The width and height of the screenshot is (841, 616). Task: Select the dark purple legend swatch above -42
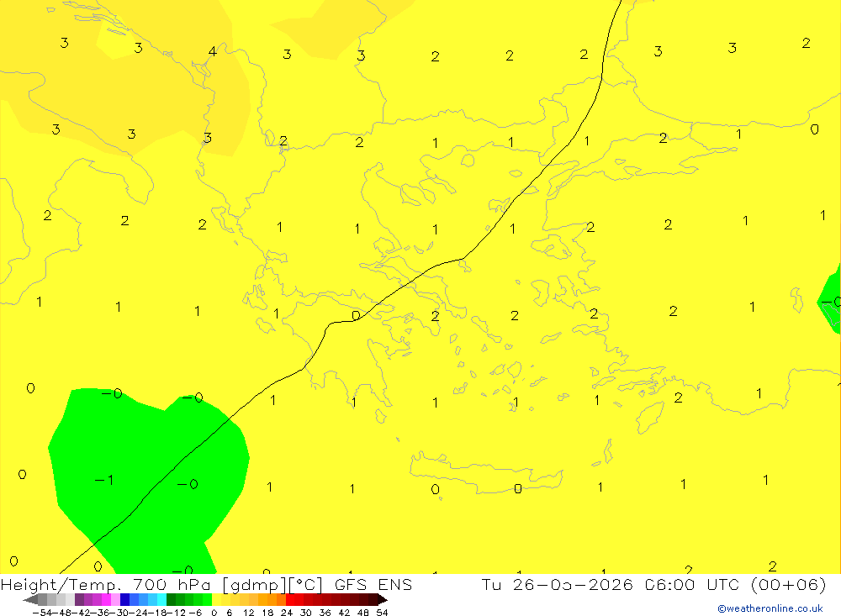[79, 599]
